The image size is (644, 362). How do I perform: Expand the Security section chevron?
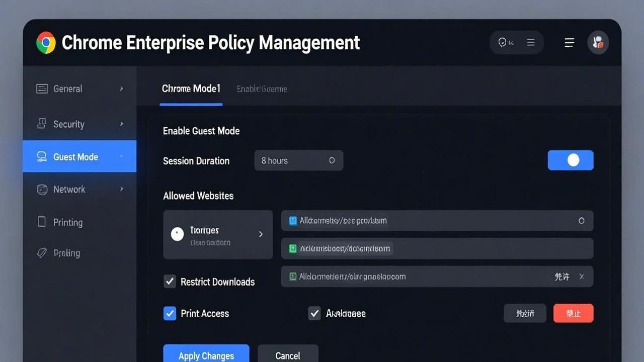122,124
